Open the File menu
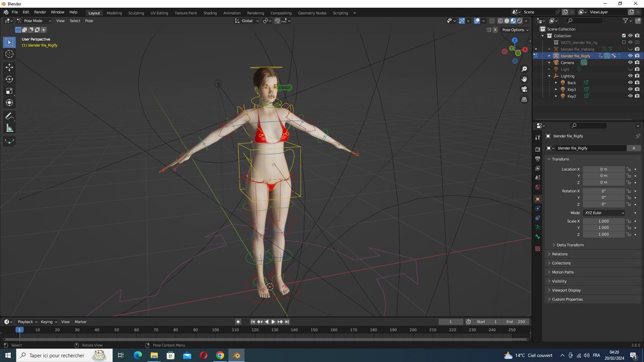 [x=14, y=12]
